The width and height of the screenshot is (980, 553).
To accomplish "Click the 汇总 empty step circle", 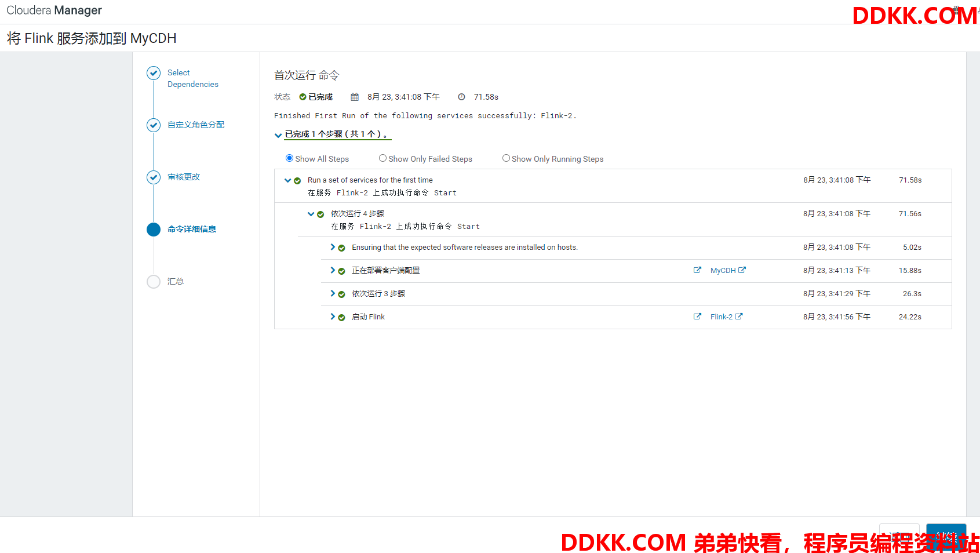I will tap(154, 282).
